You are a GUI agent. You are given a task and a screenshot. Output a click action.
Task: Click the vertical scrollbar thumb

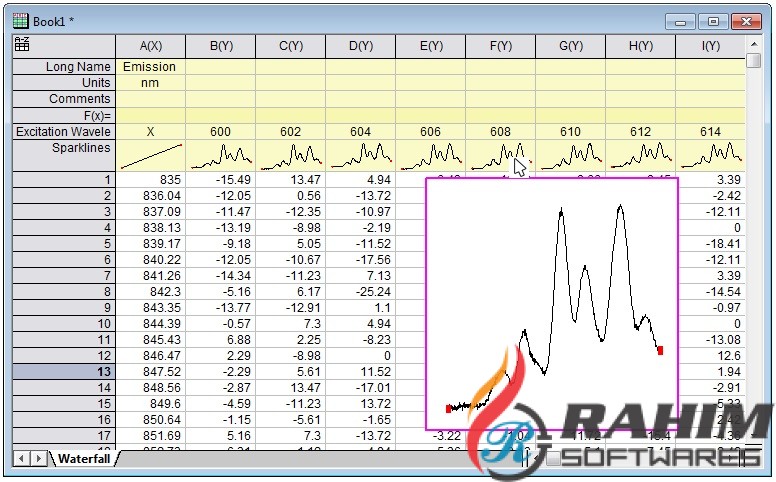[754, 60]
